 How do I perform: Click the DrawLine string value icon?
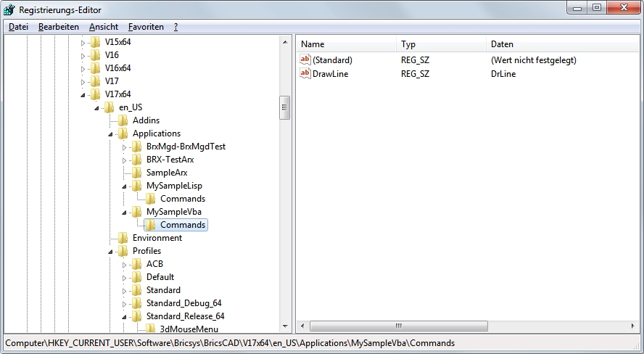305,74
